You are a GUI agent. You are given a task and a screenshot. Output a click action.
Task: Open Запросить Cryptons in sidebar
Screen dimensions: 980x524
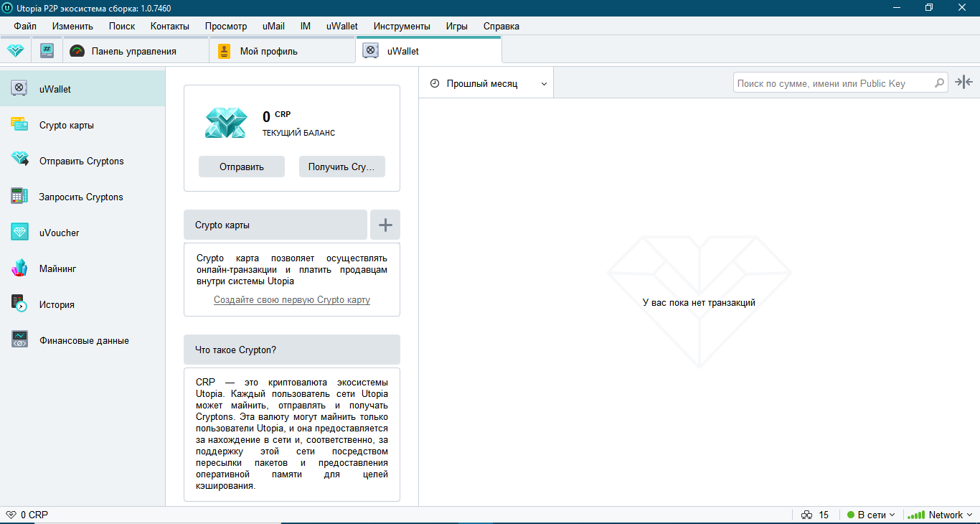point(83,197)
